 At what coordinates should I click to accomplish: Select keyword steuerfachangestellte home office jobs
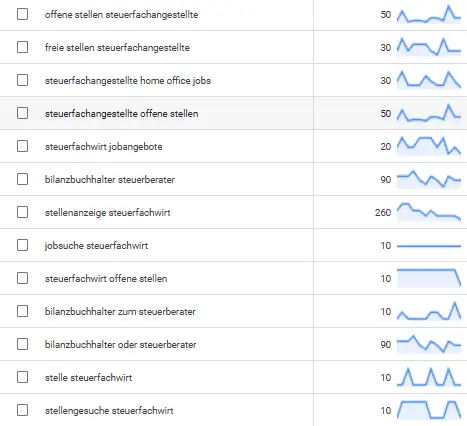(x=128, y=81)
